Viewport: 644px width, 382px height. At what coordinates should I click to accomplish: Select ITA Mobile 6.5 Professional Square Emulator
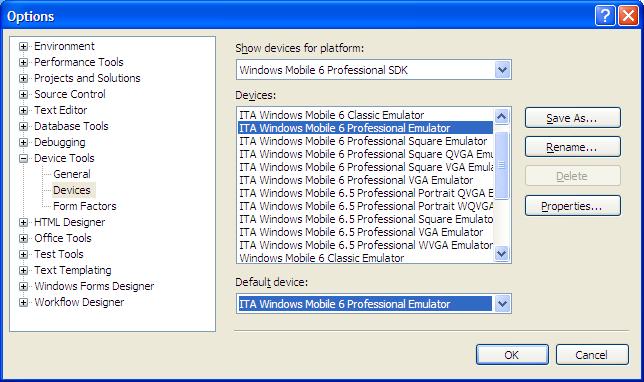click(366, 219)
